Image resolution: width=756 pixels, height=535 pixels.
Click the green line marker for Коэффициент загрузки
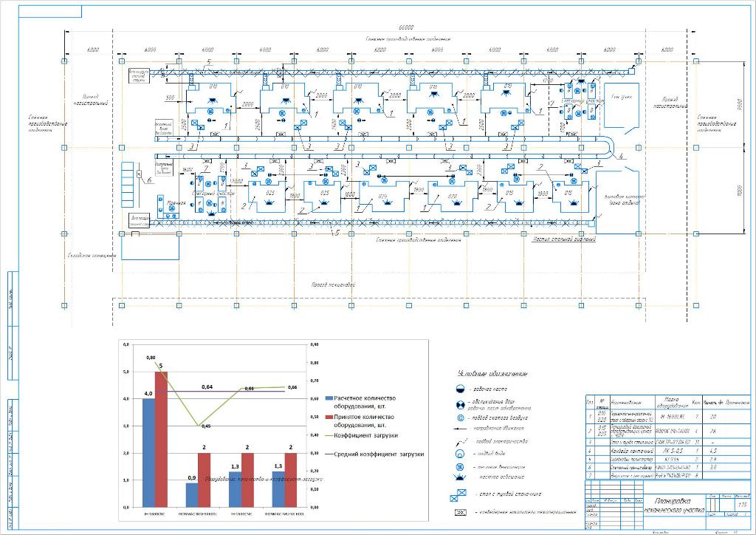point(329,436)
